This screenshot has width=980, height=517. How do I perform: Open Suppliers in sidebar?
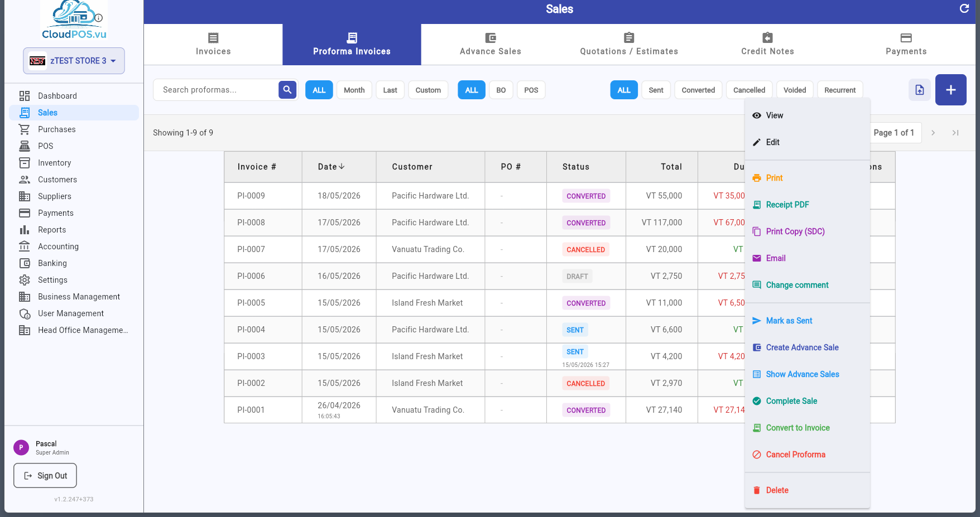[x=74, y=196]
